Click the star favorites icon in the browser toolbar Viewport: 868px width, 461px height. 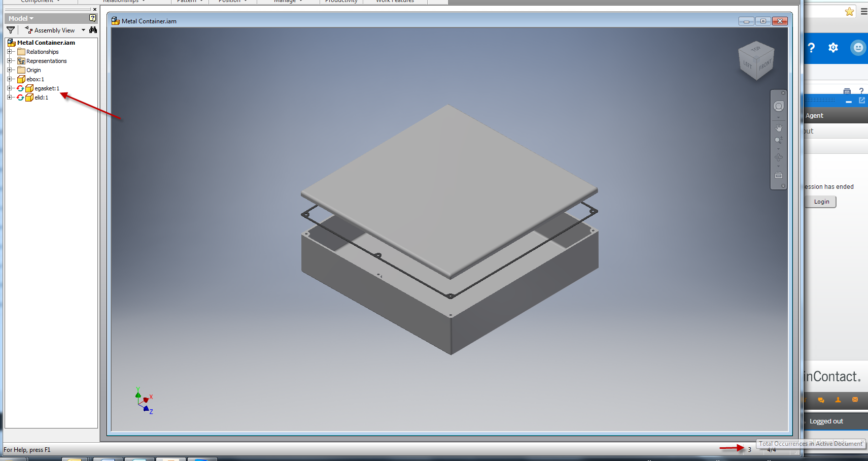pyautogui.click(x=849, y=11)
